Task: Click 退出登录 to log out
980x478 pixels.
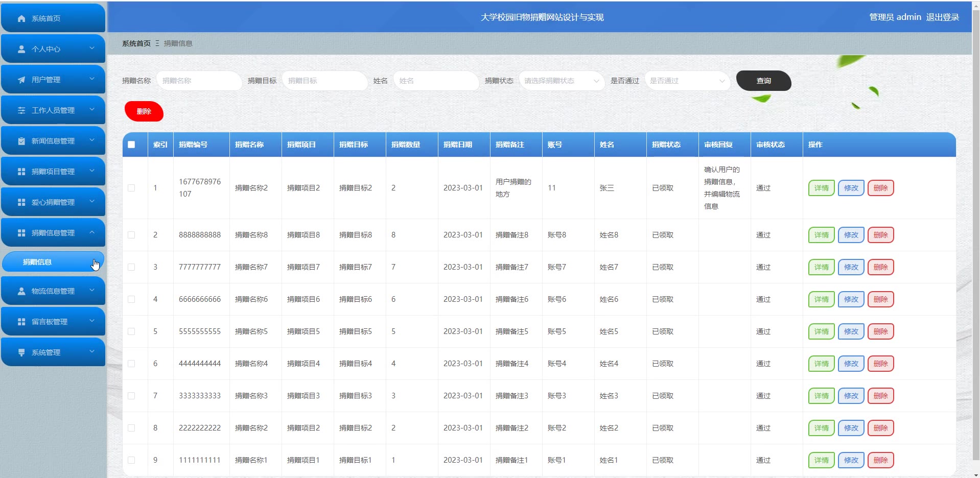Action: (942, 17)
